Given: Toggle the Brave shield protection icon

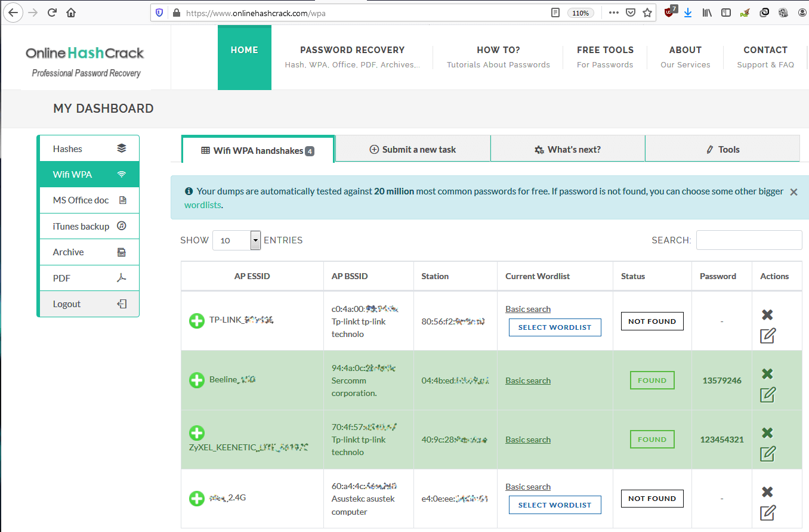Looking at the screenshot, I should (160, 12).
